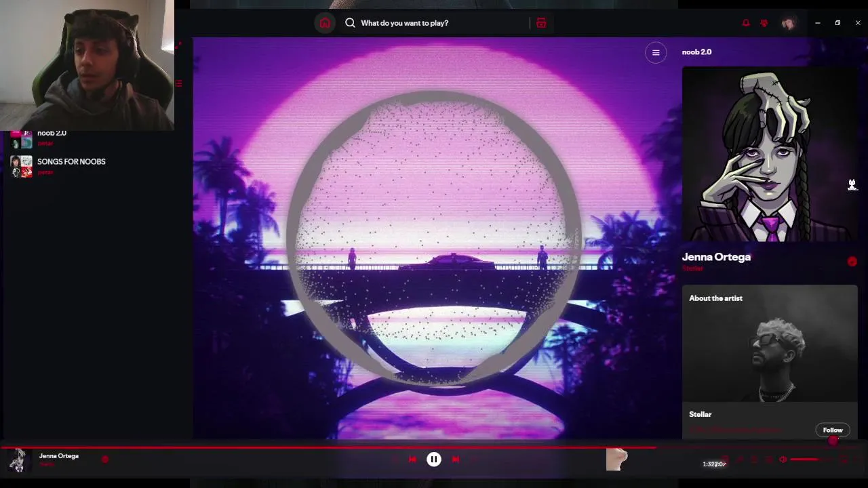Show the friend activity icon in top bar
The image size is (868, 488).
(x=764, y=23)
